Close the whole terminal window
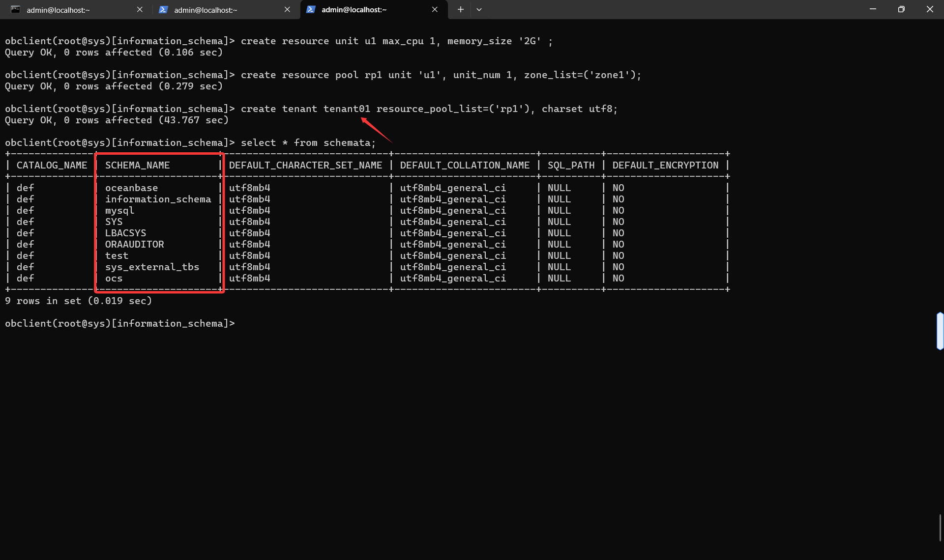 pos(930,9)
